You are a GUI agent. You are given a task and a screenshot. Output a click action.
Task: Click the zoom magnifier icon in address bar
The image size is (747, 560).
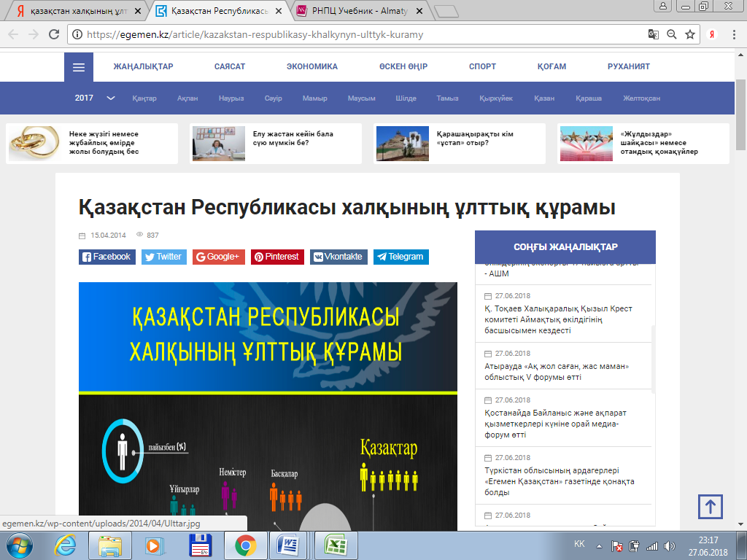coord(672,34)
